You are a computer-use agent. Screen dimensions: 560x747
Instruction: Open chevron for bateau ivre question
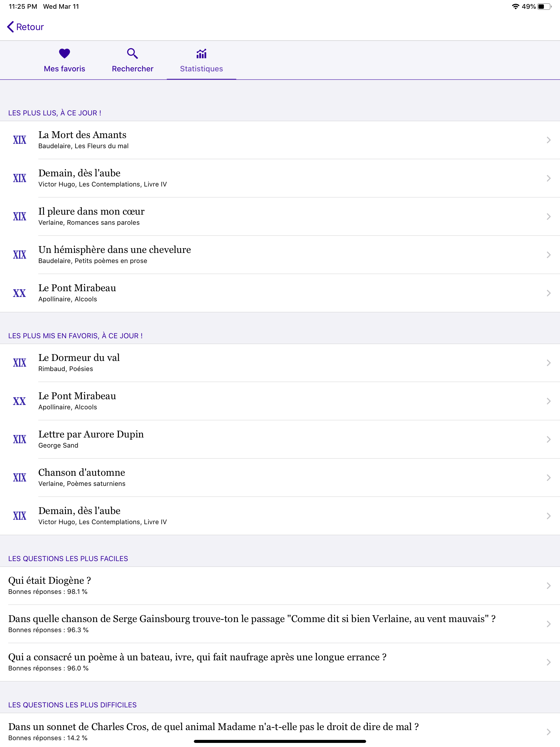[x=549, y=662]
